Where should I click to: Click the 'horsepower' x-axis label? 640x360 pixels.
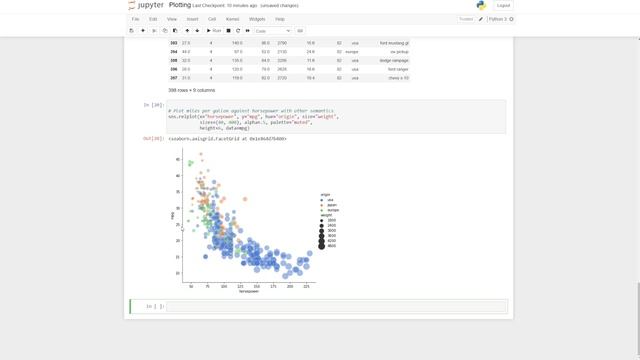pyautogui.click(x=249, y=291)
